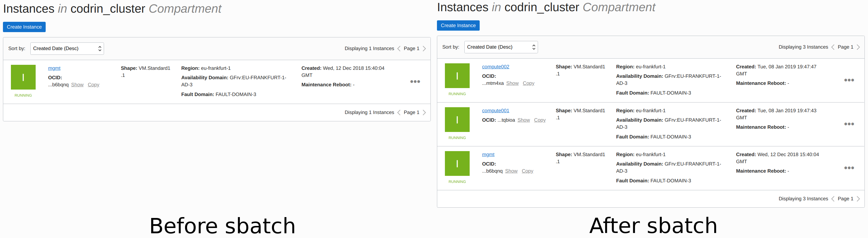The image size is (868, 238).
Task: Click Create Instance button in left panel
Action: coord(24,27)
